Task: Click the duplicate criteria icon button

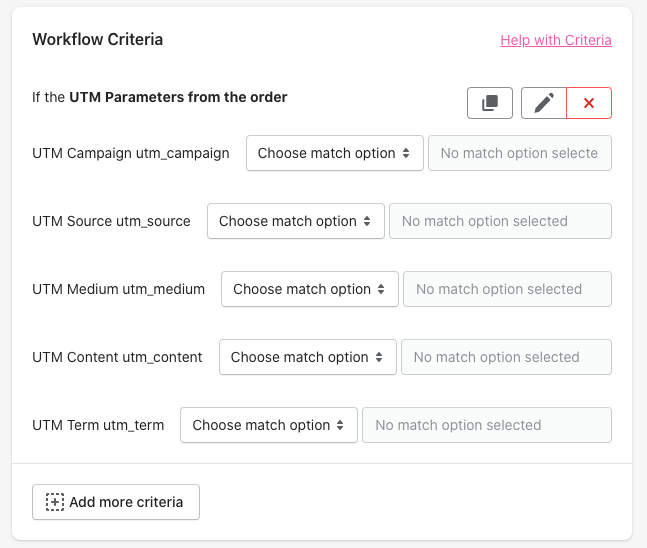Action: pyautogui.click(x=490, y=103)
